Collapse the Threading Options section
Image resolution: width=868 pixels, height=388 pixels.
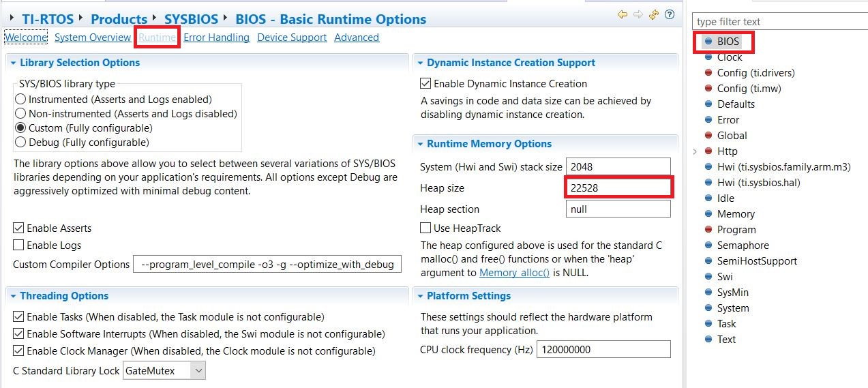click(x=13, y=296)
